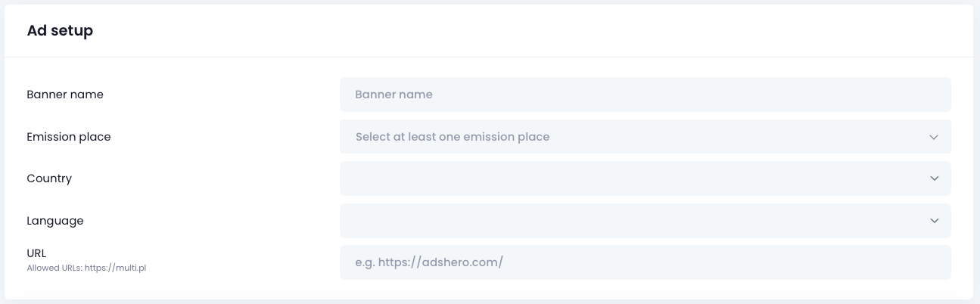The height and width of the screenshot is (304, 980).
Task: Click the Country dropdown chevron arrow
Action: click(x=934, y=178)
